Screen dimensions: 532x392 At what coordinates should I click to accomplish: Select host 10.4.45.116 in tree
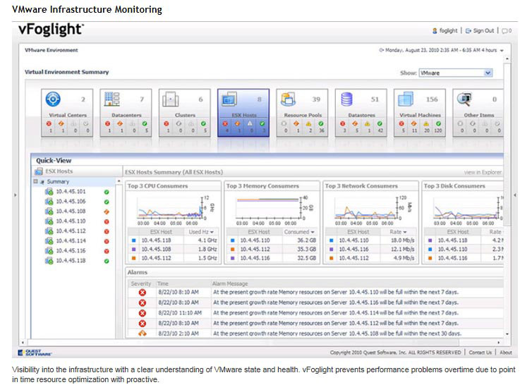(71, 251)
